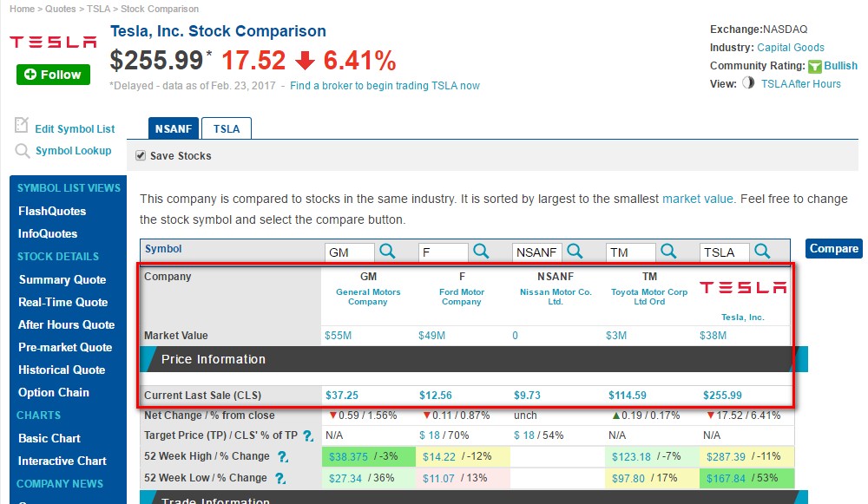Click Home in the breadcrumb
Viewport: 868px width, 504px height.
(23, 9)
